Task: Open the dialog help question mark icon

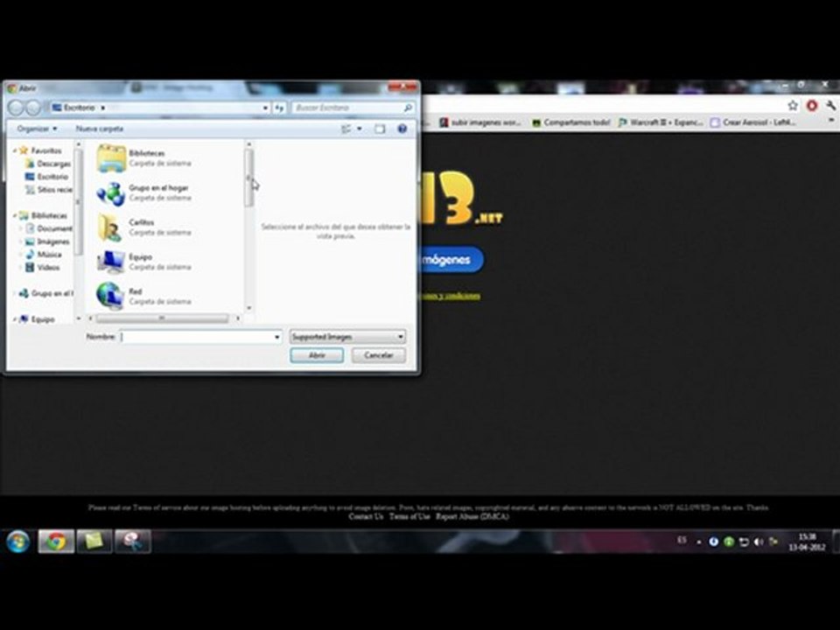Action: 402,129
